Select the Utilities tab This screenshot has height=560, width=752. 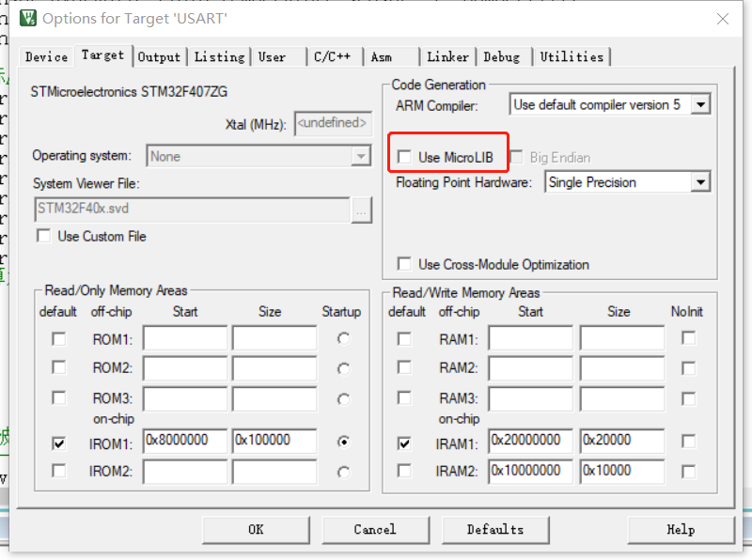coord(572,57)
